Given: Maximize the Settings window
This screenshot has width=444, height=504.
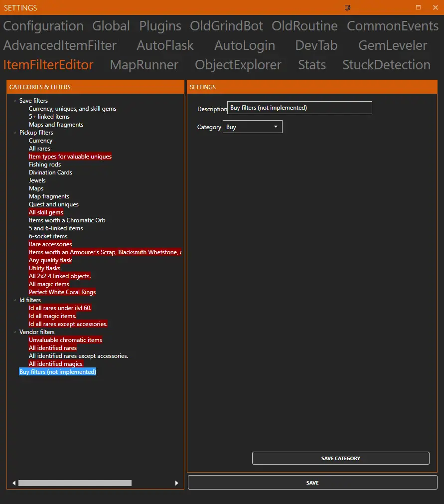Looking at the screenshot, I should (418, 7).
